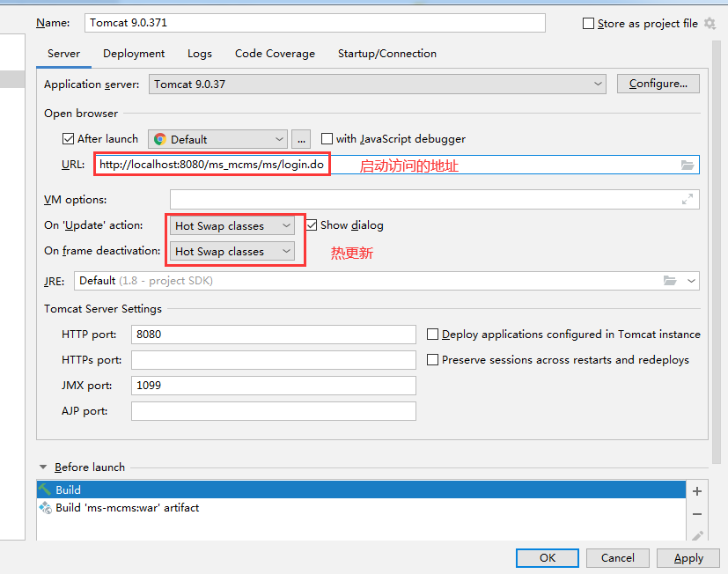Click the folder icon in the JRE field
Screen dimensions: 728x574
[670, 281]
